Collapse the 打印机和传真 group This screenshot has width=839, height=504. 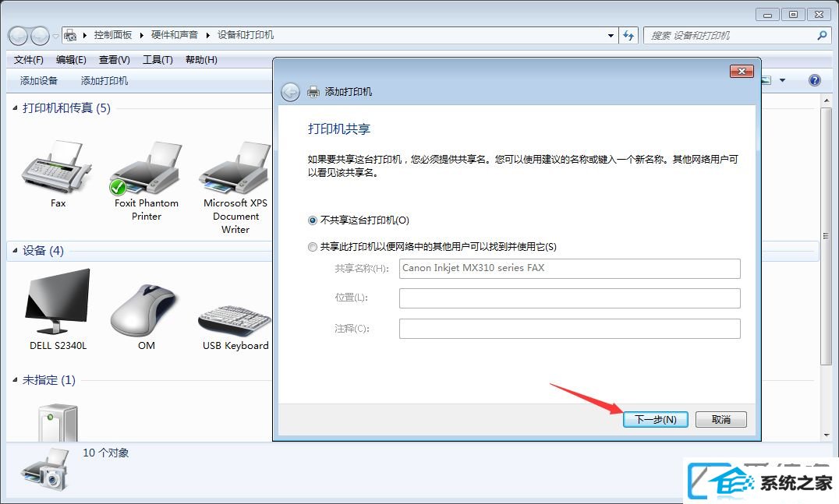pyautogui.click(x=15, y=108)
